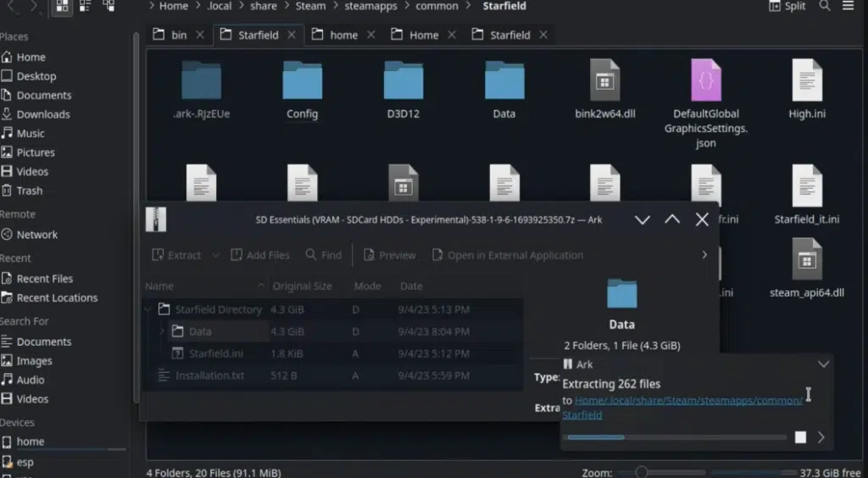Switch to the details view mode
Screen dimensions: 868x478
click(109, 6)
